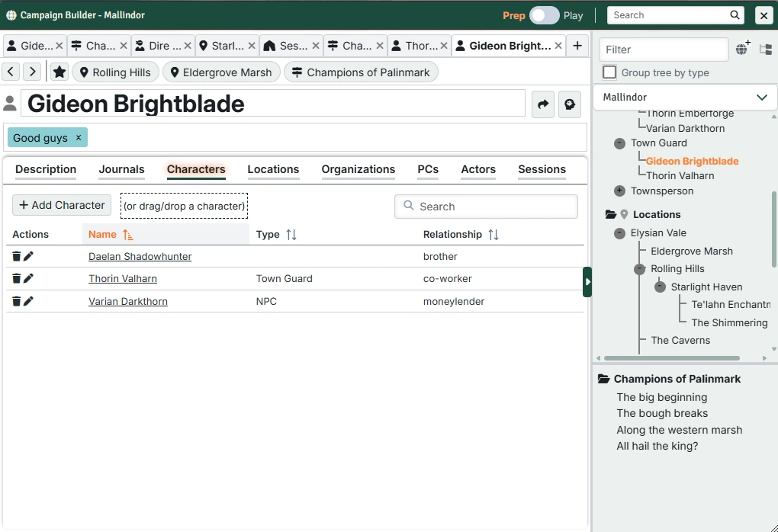Collapse the Town Guard tree node
Screen dimensions: 778x532
(619, 143)
